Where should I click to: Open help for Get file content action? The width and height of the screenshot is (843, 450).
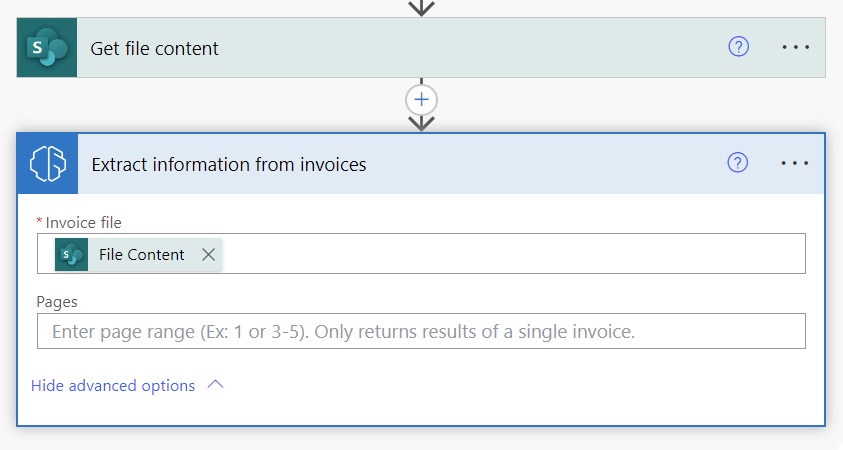[738, 47]
